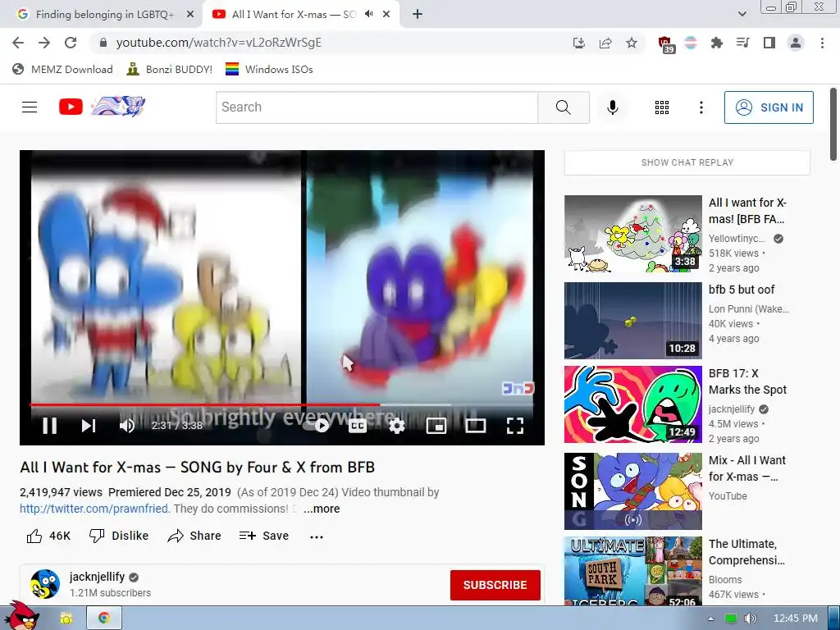
Task: Dislike the video
Action: pos(118,536)
